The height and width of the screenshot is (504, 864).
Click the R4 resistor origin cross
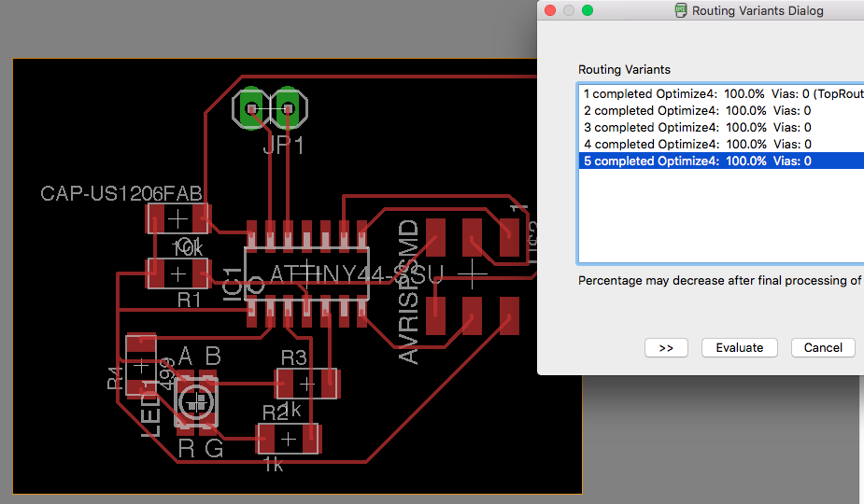pos(142,366)
